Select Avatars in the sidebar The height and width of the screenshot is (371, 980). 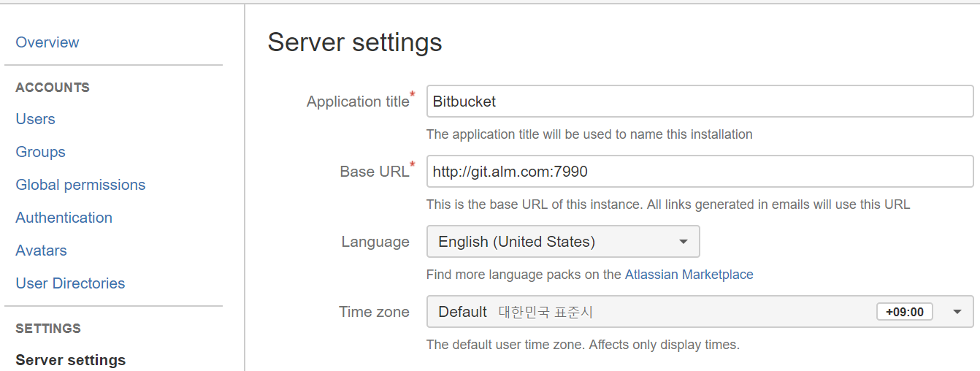pos(41,250)
